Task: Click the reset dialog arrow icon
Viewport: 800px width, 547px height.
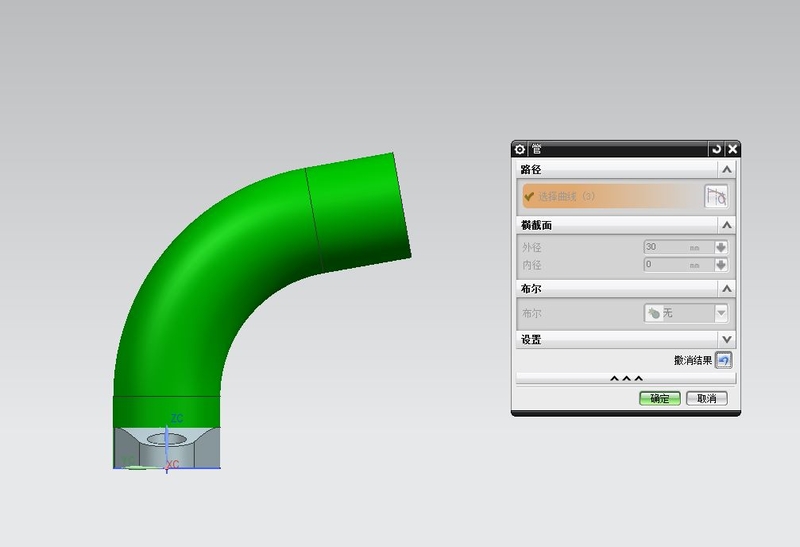Action: tap(716, 149)
